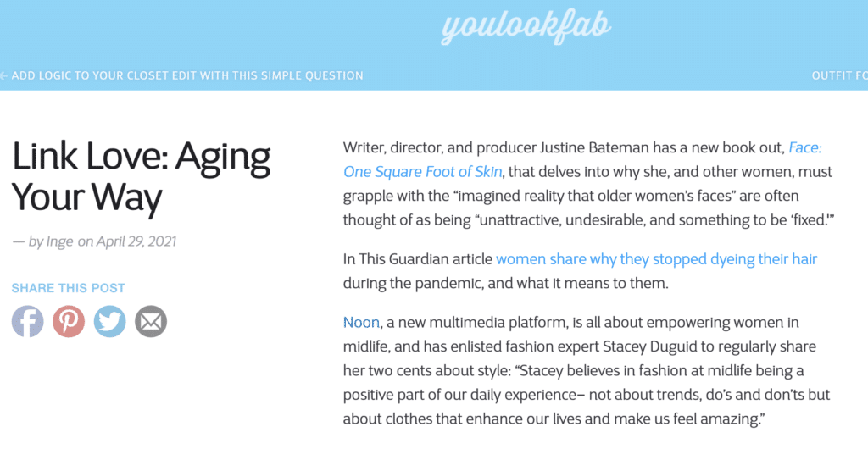Visit the Noon platform link

click(x=361, y=323)
